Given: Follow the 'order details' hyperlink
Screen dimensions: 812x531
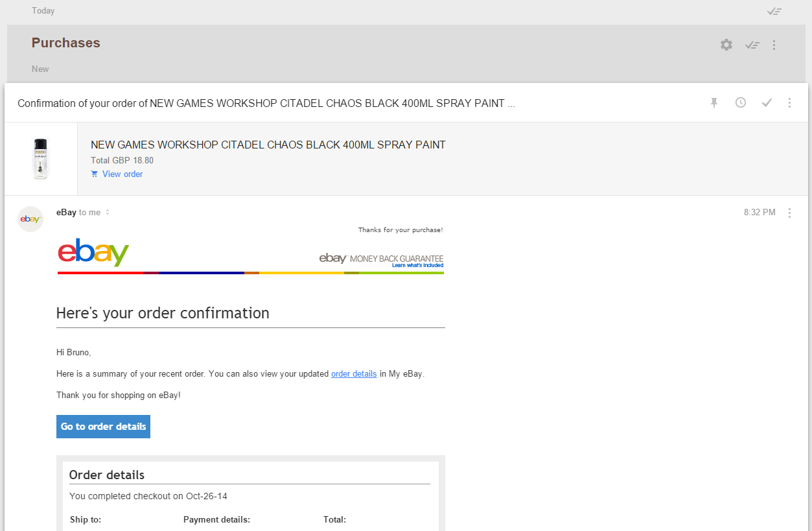Looking at the screenshot, I should [354, 373].
